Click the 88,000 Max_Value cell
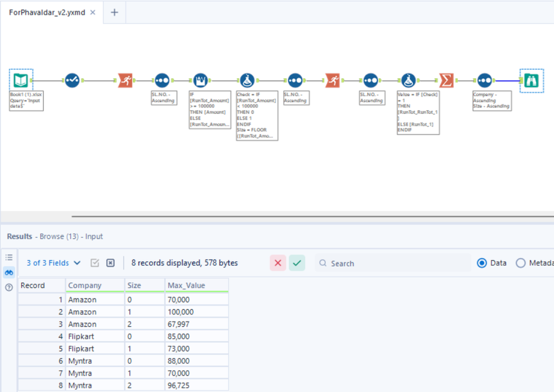 (197, 360)
